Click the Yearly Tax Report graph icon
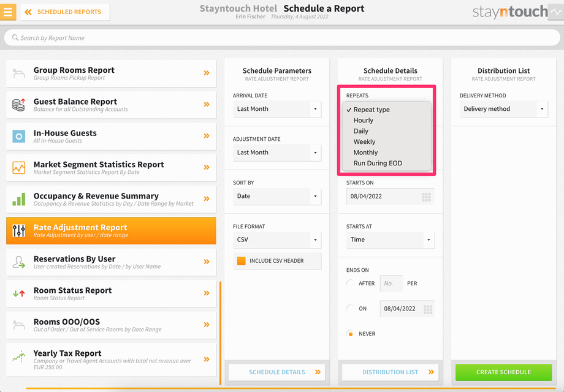Screen dimensions: 564x392 click(19, 356)
